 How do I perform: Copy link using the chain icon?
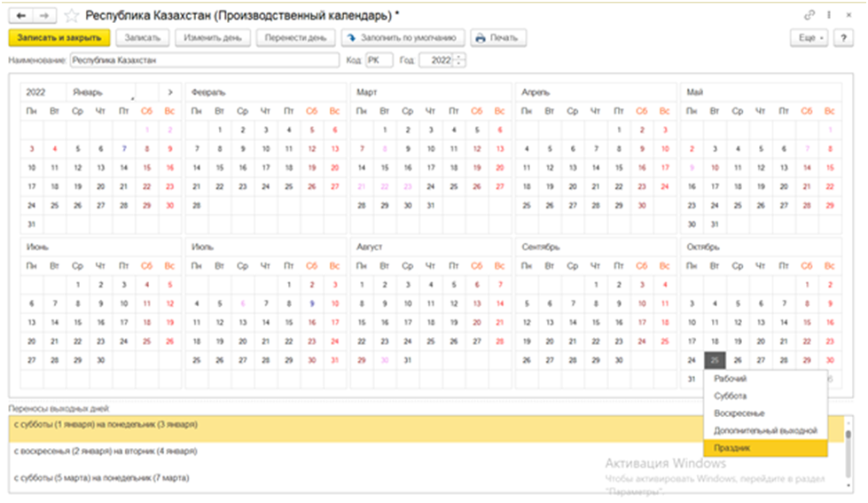(809, 16)
